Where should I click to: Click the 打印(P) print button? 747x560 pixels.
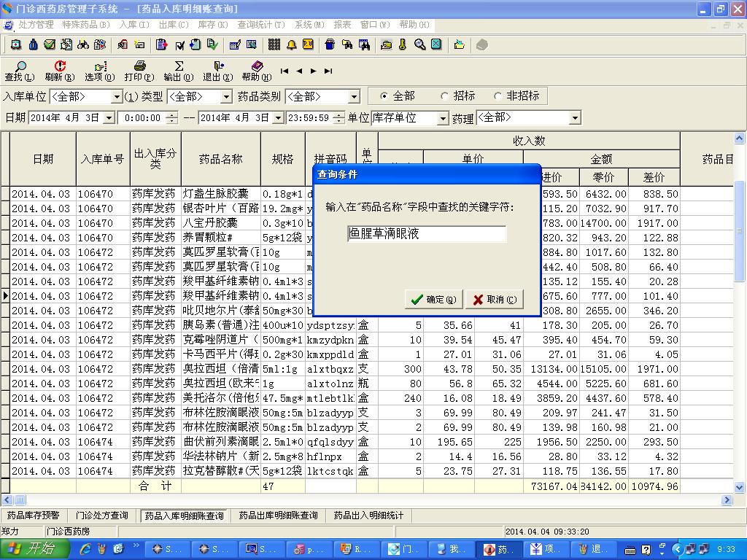pyautogui.click(x=139, y=71)
